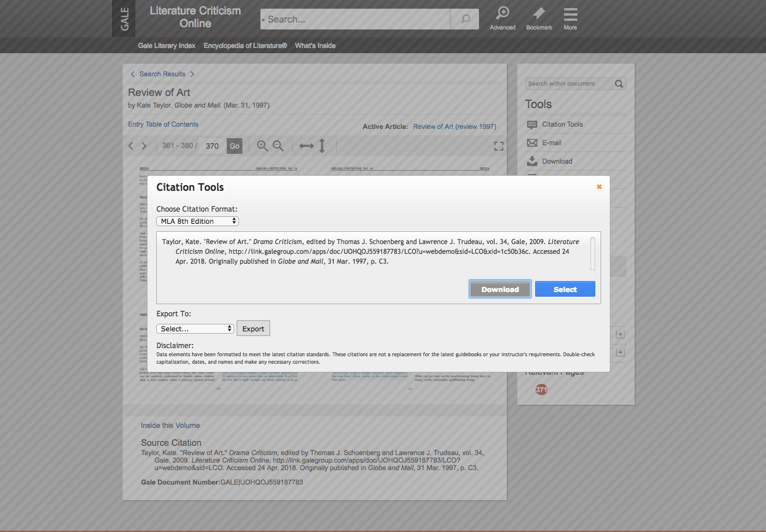The width and height of the screenshot is (766, 532).
Task: Open the Export To dropdown
Action: click(x=195, y=328)
